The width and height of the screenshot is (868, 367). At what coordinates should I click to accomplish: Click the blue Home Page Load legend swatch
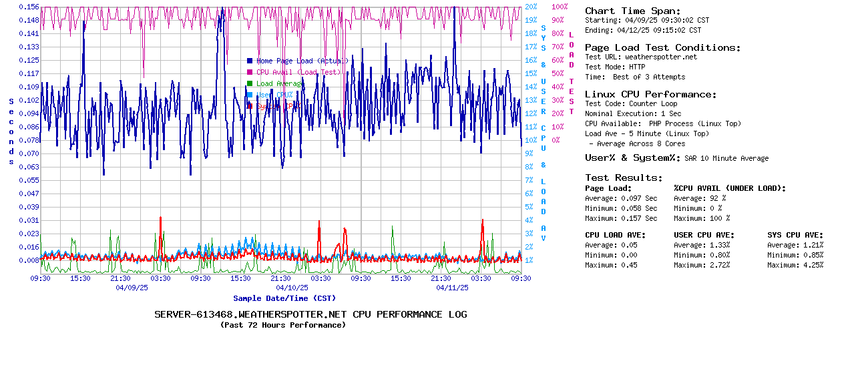(x=250, y=61)
